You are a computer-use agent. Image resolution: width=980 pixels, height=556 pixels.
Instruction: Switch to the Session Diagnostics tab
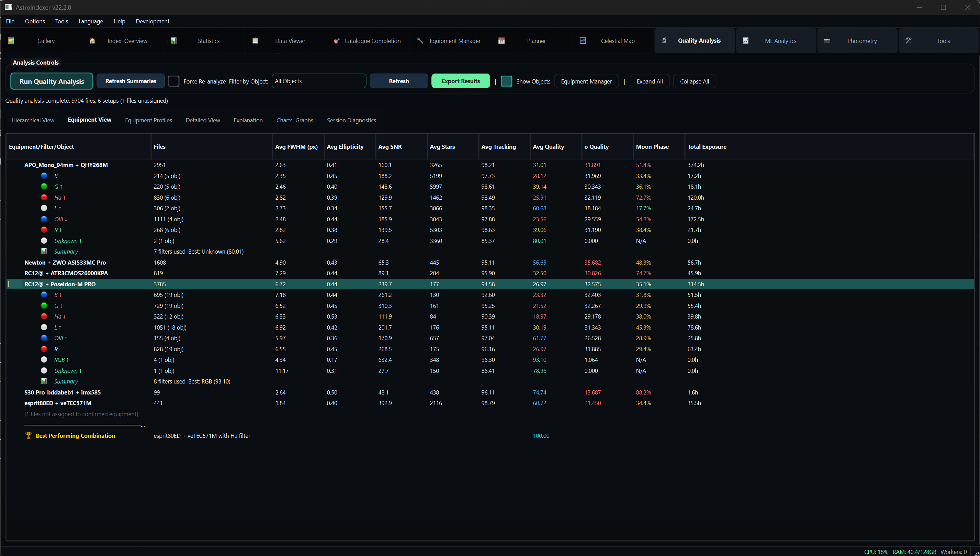pos(351,120)
